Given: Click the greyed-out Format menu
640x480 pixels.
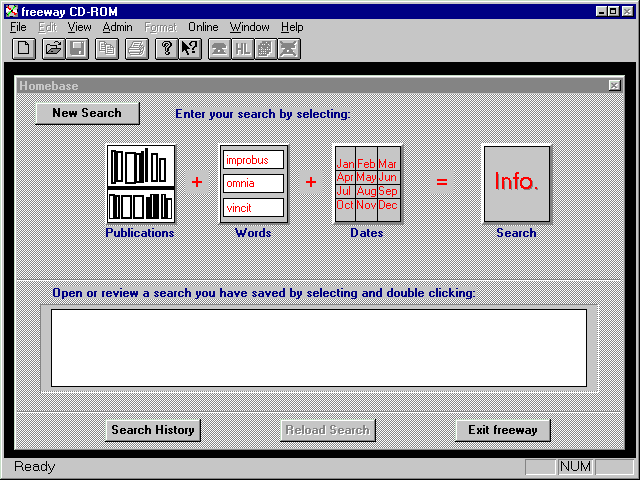Looking at the screenshot, I should pyautogui.click(x=160, y=27).
